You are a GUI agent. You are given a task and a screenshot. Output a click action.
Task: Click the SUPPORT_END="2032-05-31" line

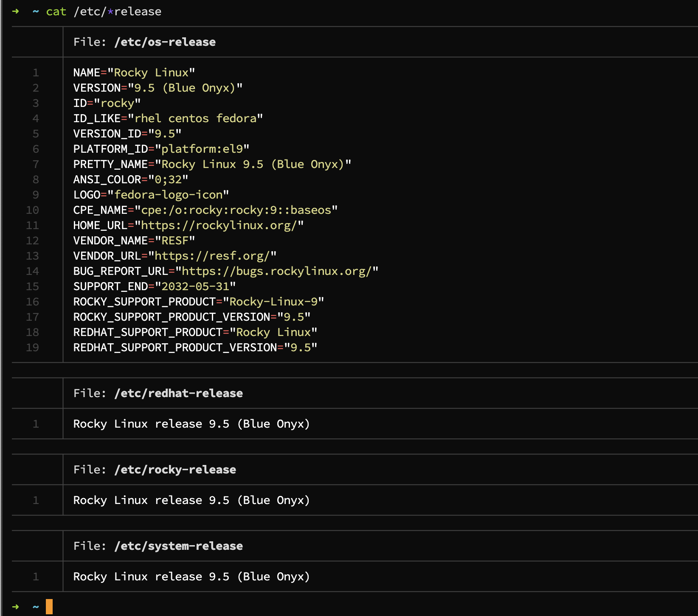pyautogui.click(x=155, y=286)
